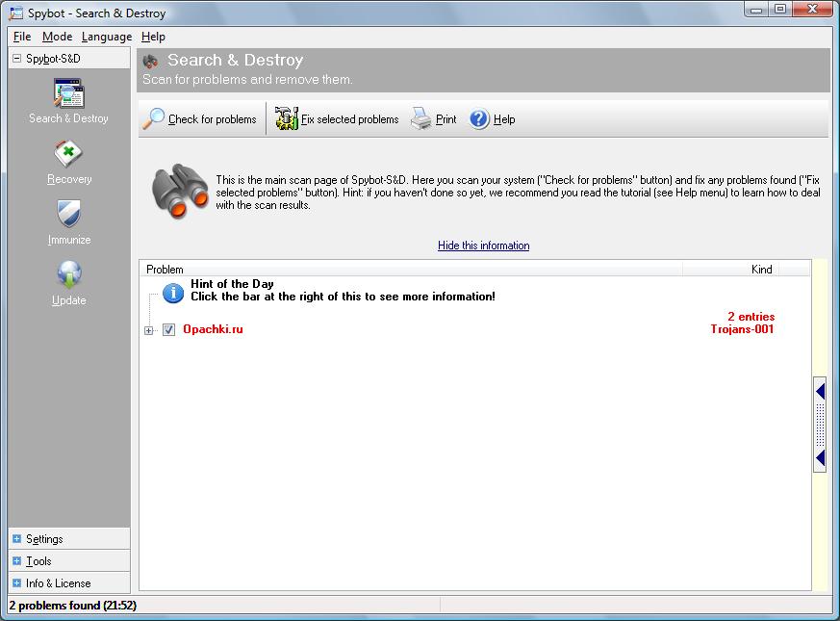Image resolution: width=840 pixels, height=621 pixels.
Task: Open the Immunize shield icon
Action: pos(68,215)
